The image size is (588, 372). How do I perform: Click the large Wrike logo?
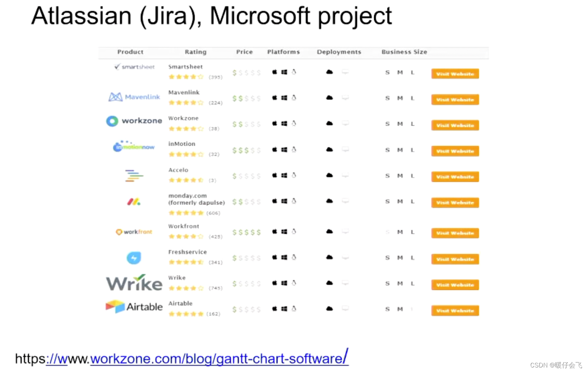point(134,283)
